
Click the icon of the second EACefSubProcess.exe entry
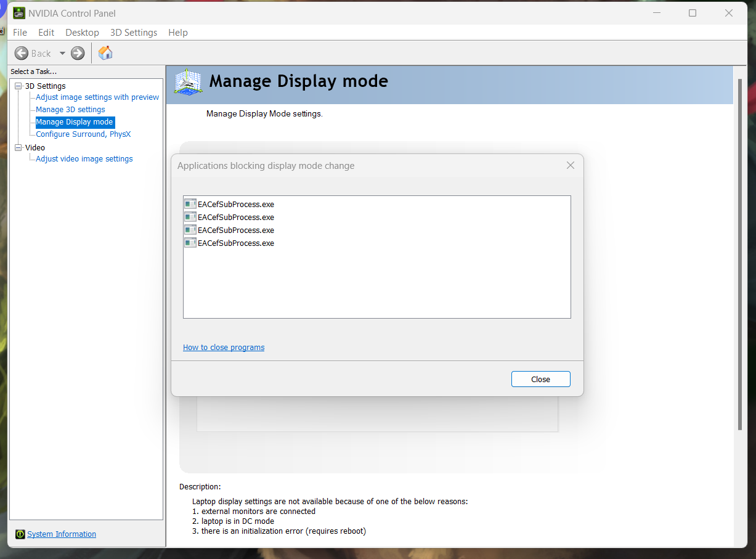coord(190,217)
